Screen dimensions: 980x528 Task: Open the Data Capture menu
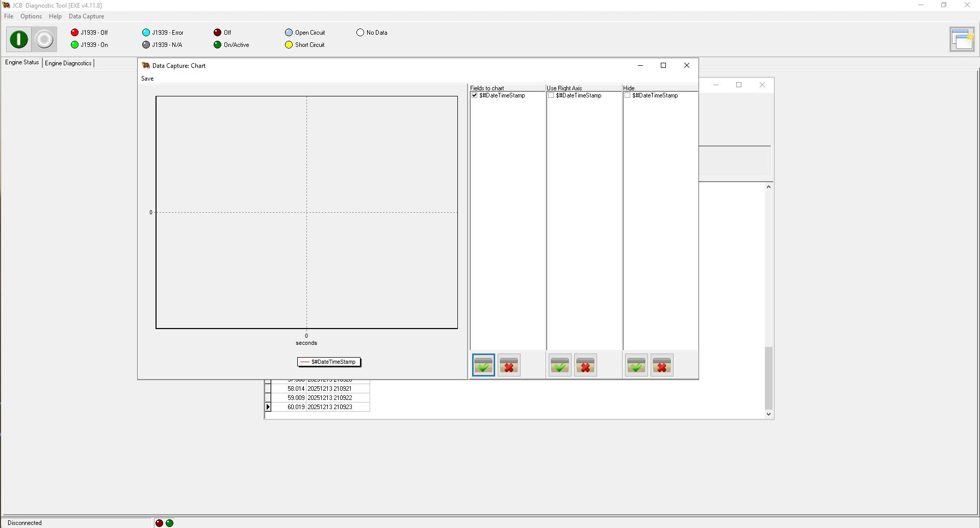[86, 16]
